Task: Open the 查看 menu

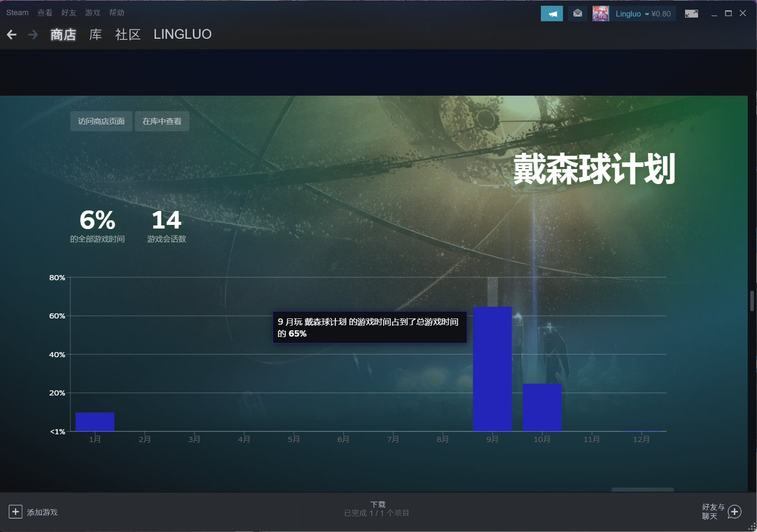Action: pyautogui.click(x=45, y=12)
